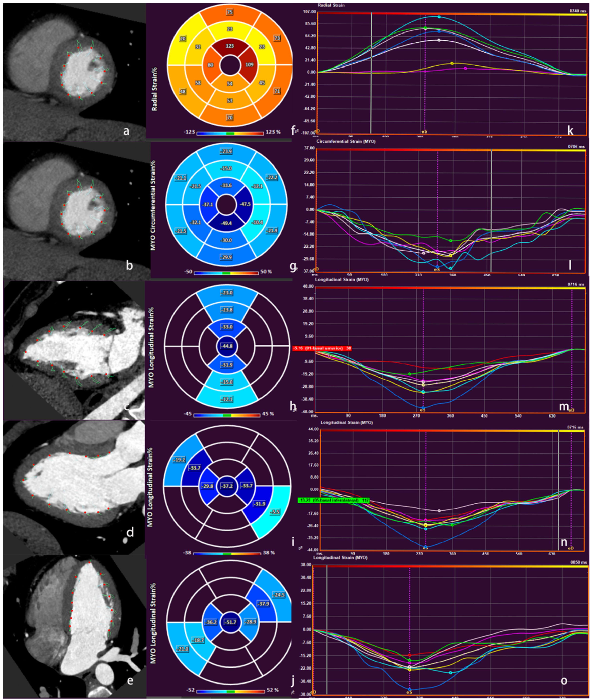Click the eD marker in the panel m graph
The image size is (592, 700).
[571, 410]
